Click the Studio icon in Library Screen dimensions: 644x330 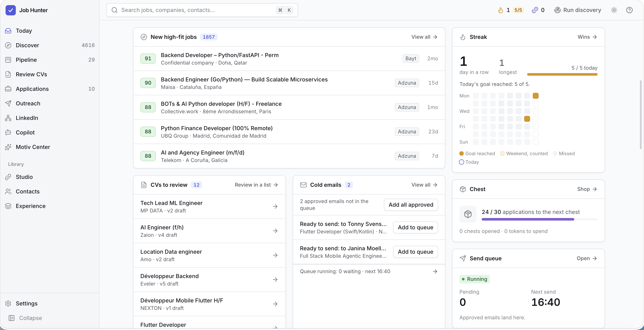click(8, 177)
